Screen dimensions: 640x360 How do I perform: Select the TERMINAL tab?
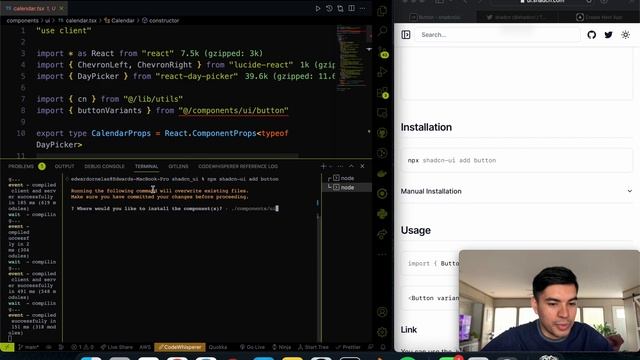coord(147,166)
